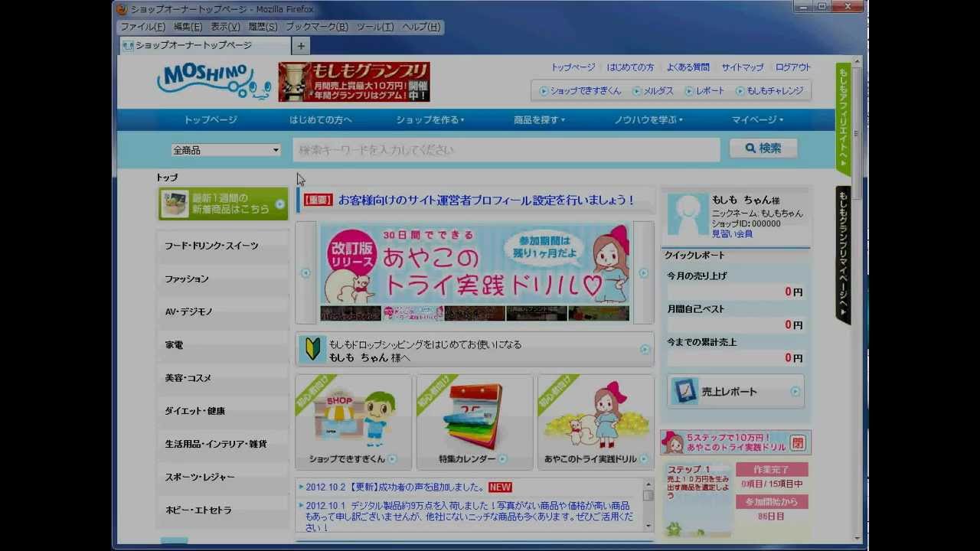Open a new tab with plus button
980x551 pixels.
(x=301, y=46)
